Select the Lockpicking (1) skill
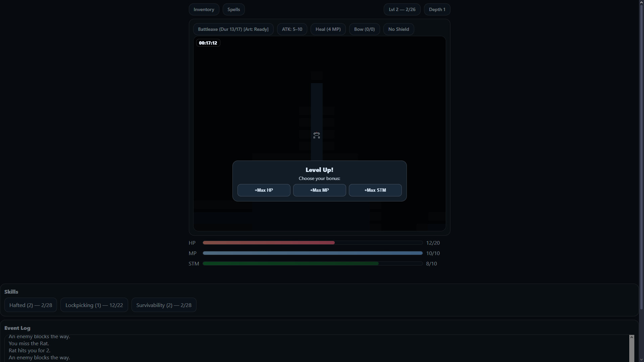The width and height of the screenshot is (644, 362). (94, 305)
